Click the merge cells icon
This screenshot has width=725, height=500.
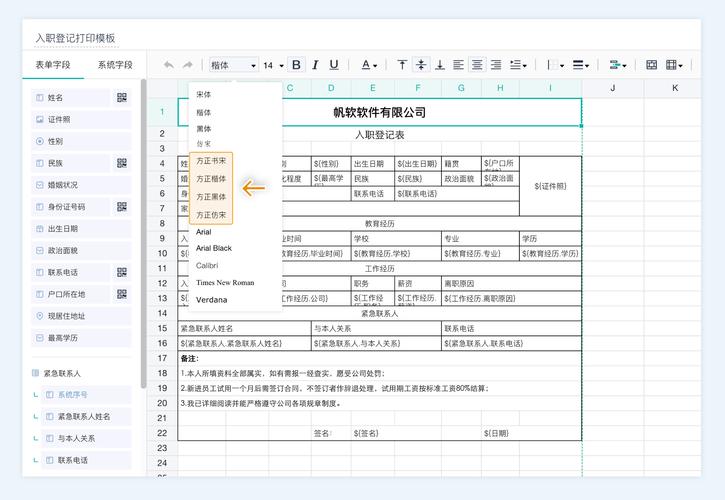(x=651, y=65)
